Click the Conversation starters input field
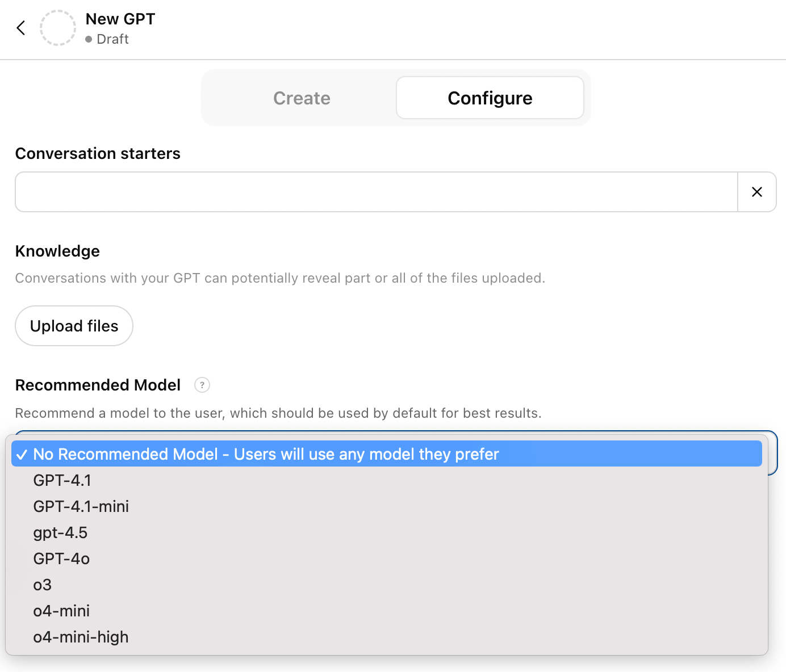This screenshot has height=672, width=786. point(376,192)
